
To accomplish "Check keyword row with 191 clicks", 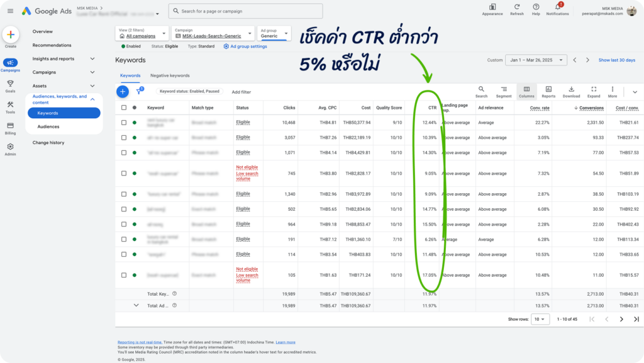I will click(x=124, y=239).
